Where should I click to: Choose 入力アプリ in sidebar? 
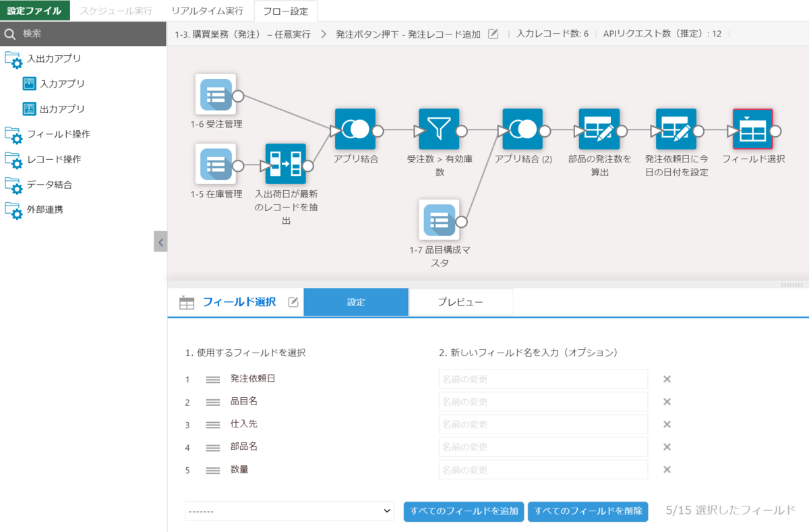54,84
